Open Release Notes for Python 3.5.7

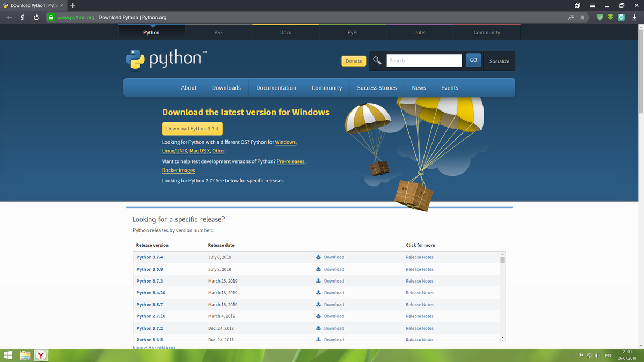tap(420, 305)
